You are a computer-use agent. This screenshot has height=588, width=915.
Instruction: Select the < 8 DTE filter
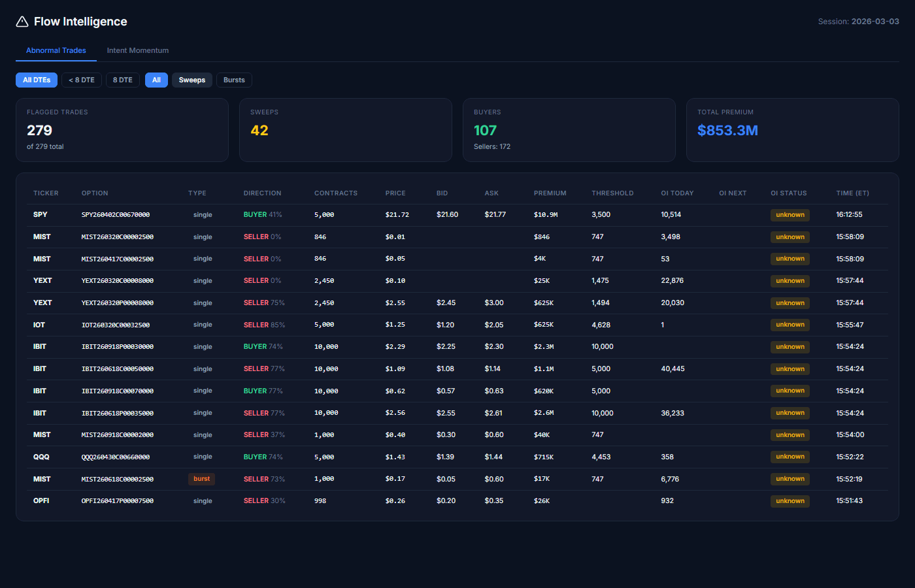81,80
